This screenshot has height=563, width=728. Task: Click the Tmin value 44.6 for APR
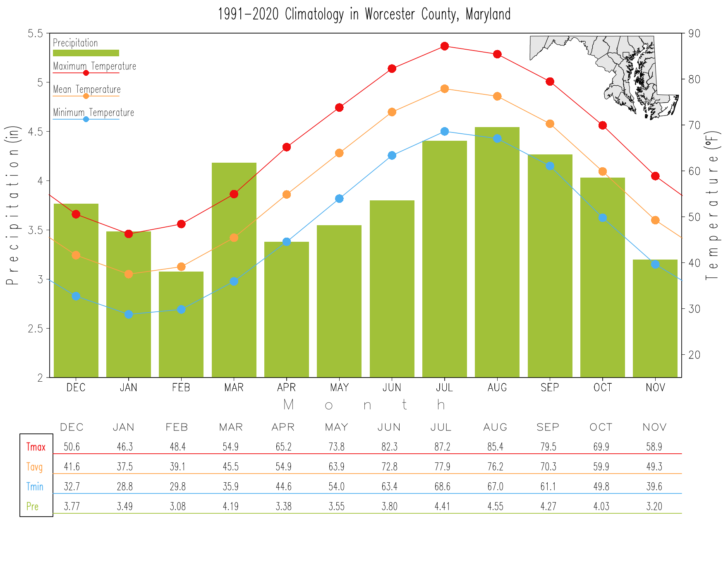pyautogui.click(x=284, y=486)
